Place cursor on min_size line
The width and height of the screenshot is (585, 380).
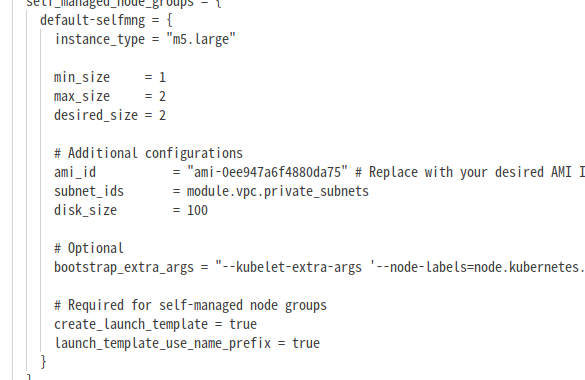click(x=110, y=77)
